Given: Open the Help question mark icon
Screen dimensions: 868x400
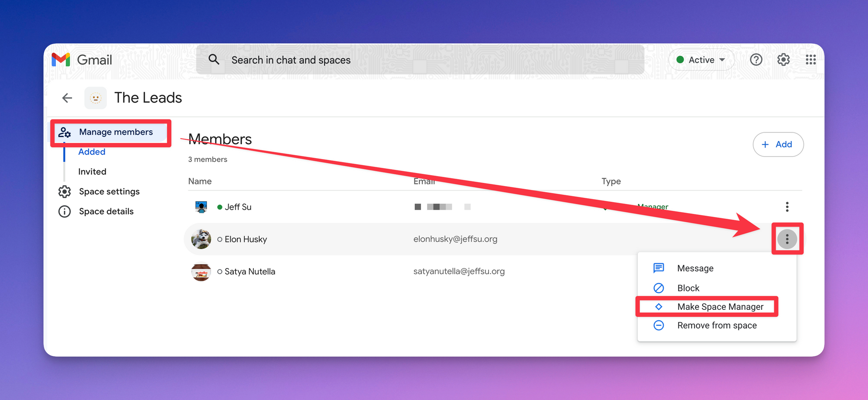Looking at the screenshot, I should (756, 60).
